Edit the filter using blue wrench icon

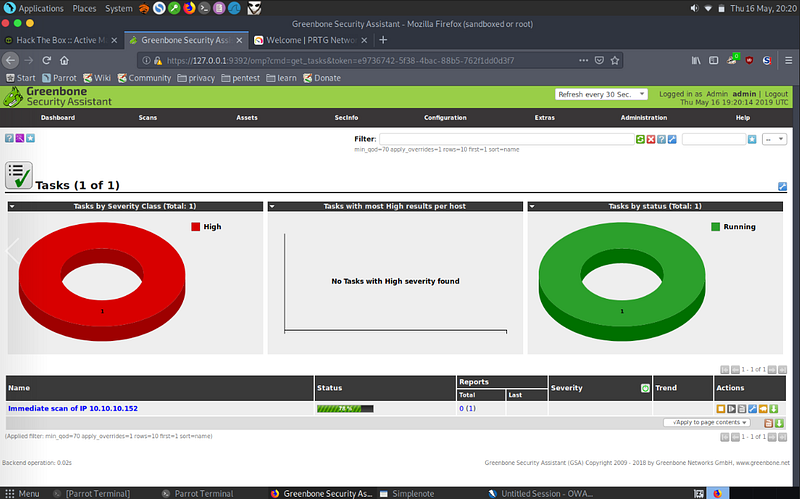click(672, 139)
